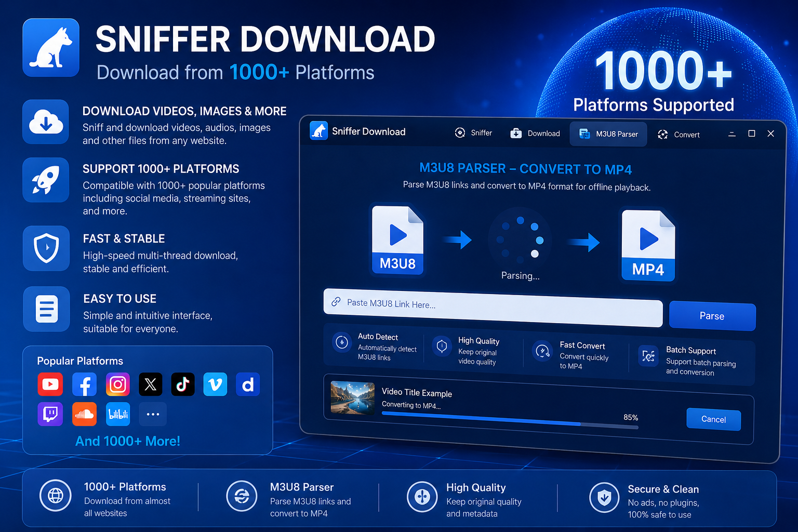Click the Batch Support label
Screen dimensions: 798x532
[691, 351]
